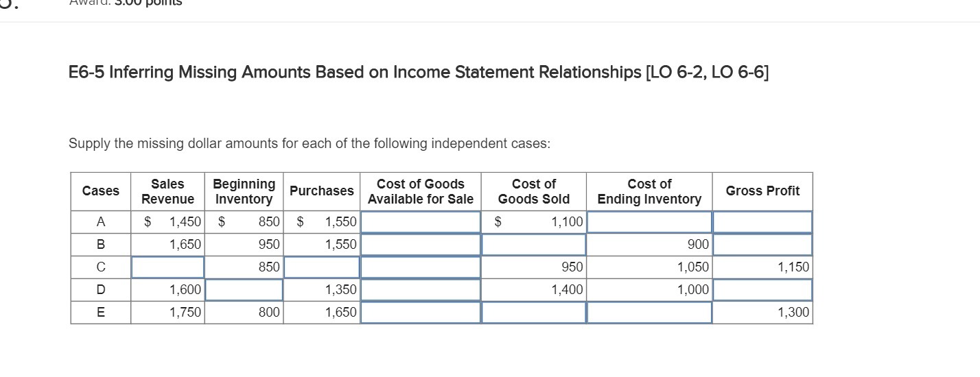Click the Case D row label
Screen dimensions: 980x377
[x=101, y=290]
